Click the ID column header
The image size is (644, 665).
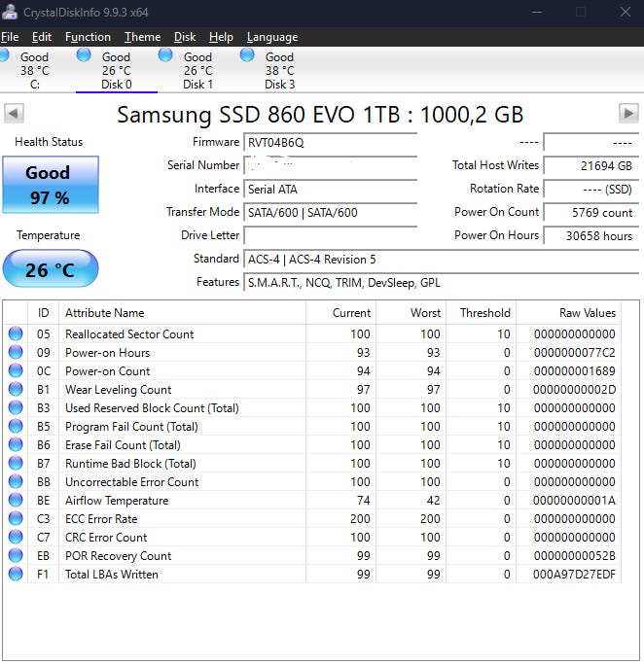(x=43, y=312)
